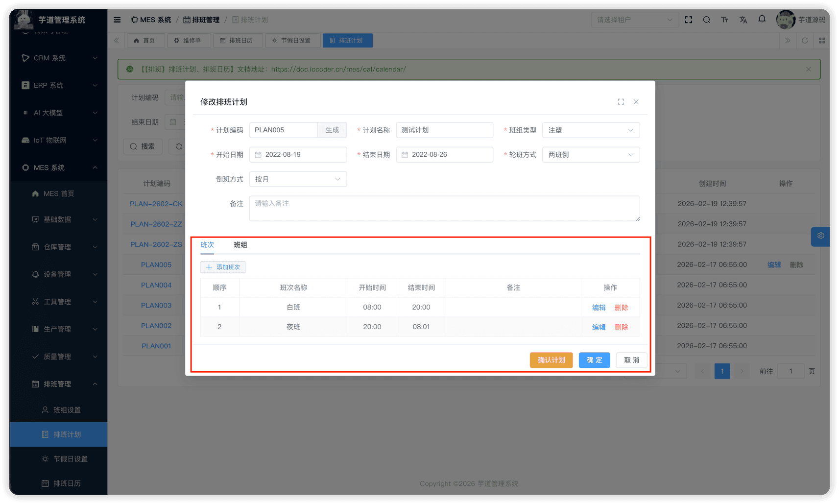839x504 pixels.
Task: Switch to the 班组 tab in the dialog
Action: point(240,245)
